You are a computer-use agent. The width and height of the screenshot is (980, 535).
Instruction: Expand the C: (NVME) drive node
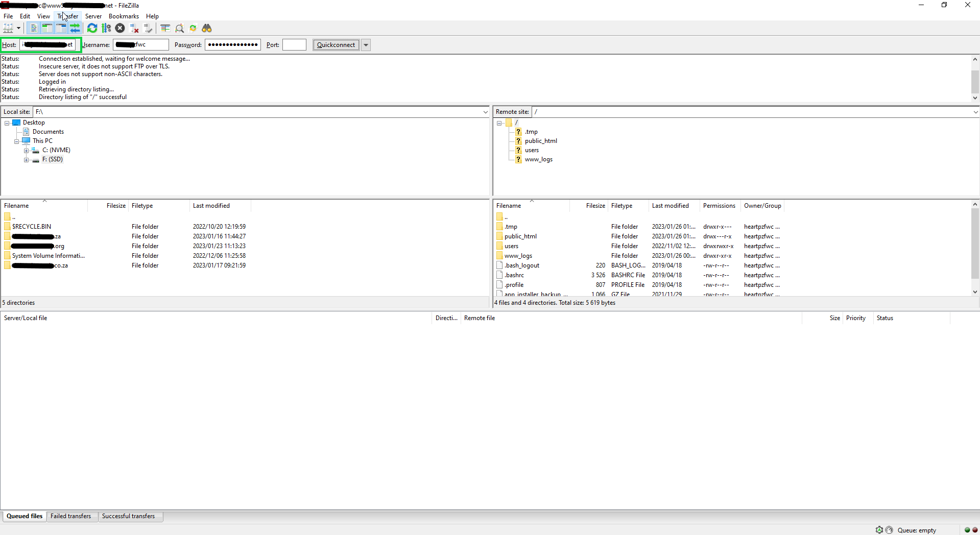pyautogui.click(x=26, y=151)
